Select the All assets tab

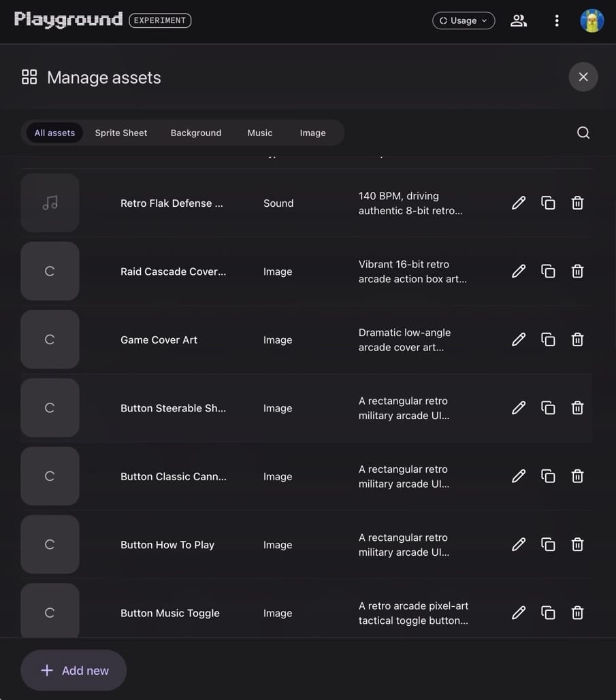(x=54, y=133)
